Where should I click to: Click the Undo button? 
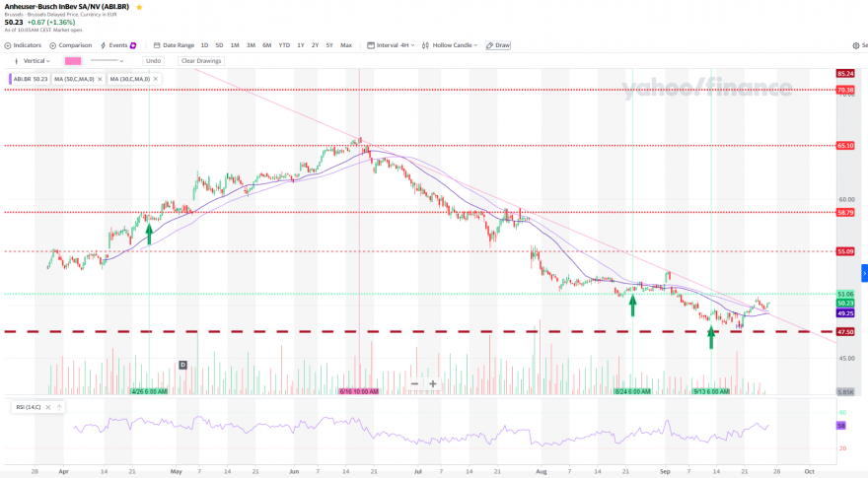coord(153,61)
